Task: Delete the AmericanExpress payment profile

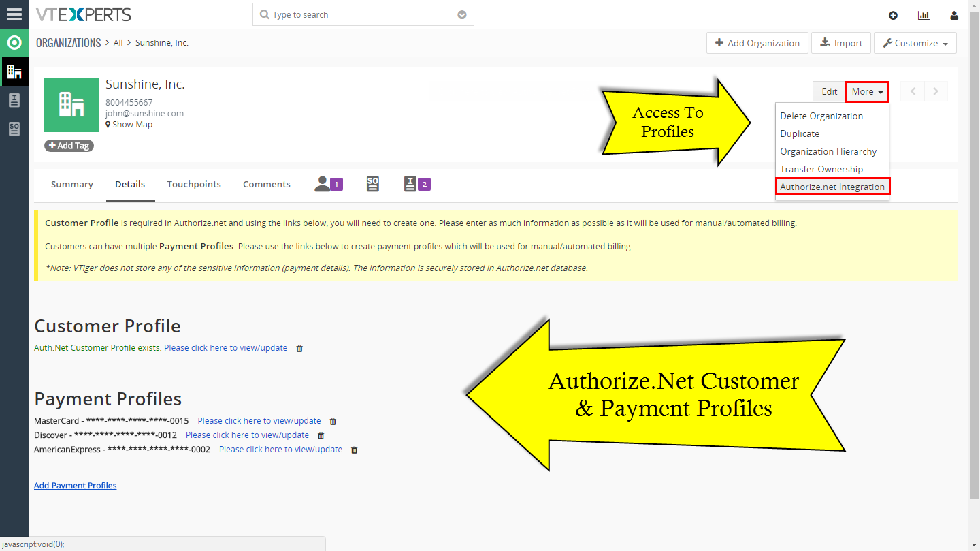Action: point(354,450)
